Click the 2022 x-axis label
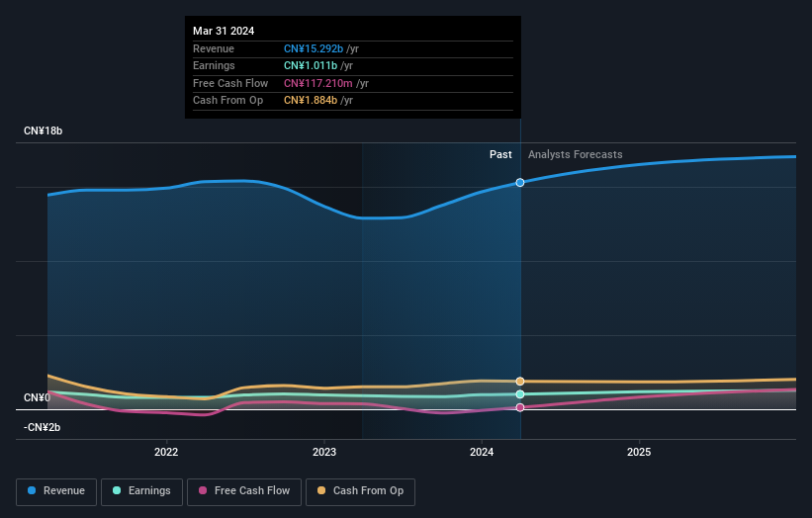This screenshot has height=518, width=812. (166, 452)
